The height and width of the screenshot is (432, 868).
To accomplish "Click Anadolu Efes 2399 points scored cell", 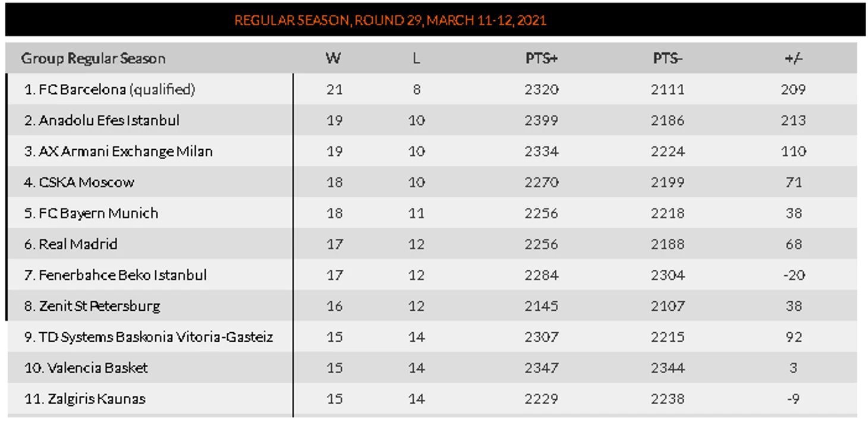I will point(542,120).
